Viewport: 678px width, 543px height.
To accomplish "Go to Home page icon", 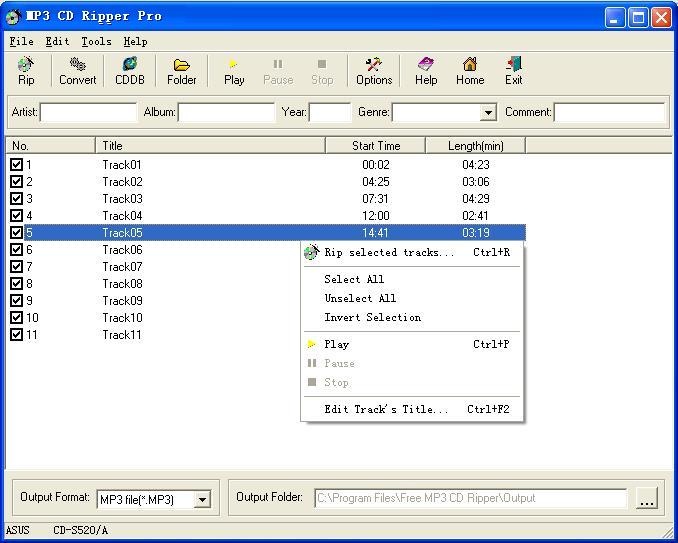I will (x=470, y=71).
